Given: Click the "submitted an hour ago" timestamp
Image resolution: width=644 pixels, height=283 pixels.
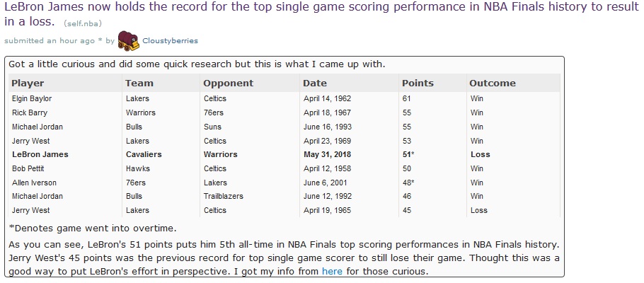Looking at the screenshot, I should pos(53,41).
